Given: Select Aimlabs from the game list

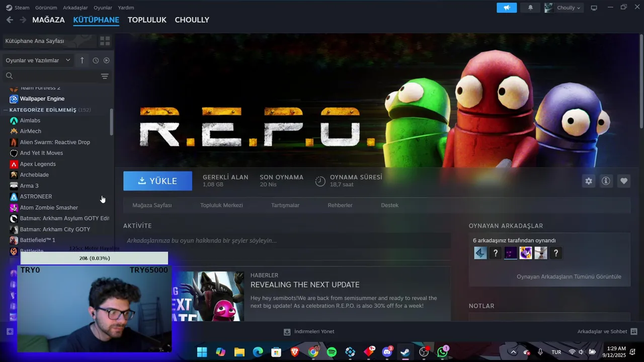Looking at the screenshot, I should 30,120.
